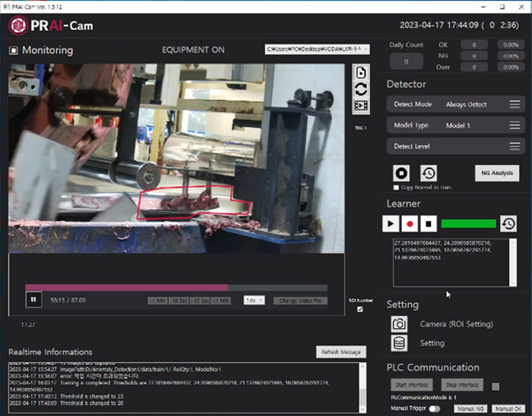The height and width of the screenshot is (416, 532).
Task: Click Stop Interface button
Action: pos(462,385)
